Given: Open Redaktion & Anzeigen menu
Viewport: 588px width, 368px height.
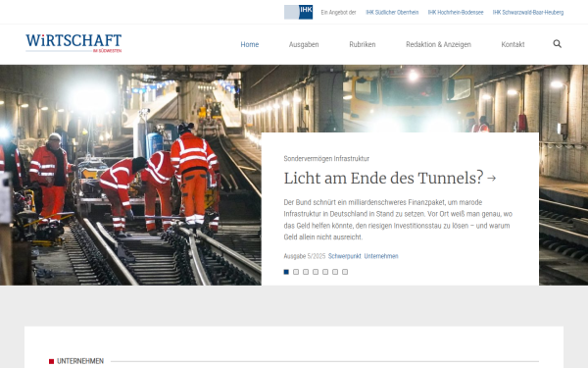Looking at the screenshot, I should 438,44.
